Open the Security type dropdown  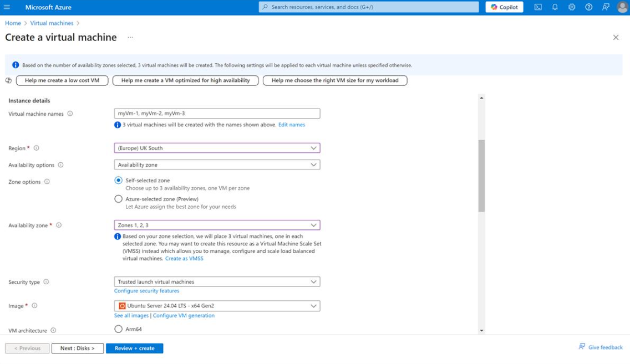click(217, 282)
